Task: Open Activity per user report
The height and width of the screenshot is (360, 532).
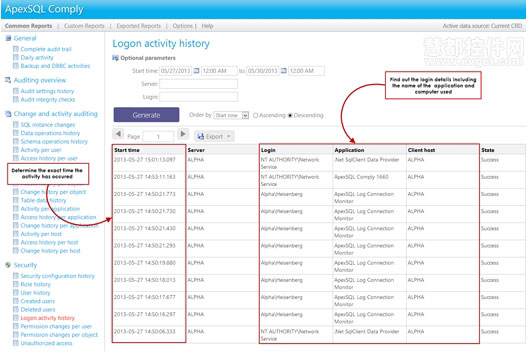Action: [41, 150]
